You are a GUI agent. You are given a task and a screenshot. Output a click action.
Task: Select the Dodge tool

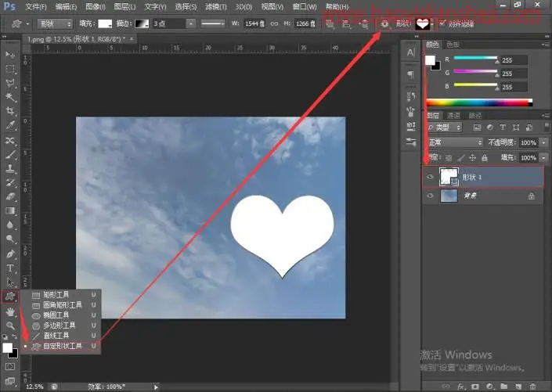[10, 239]
